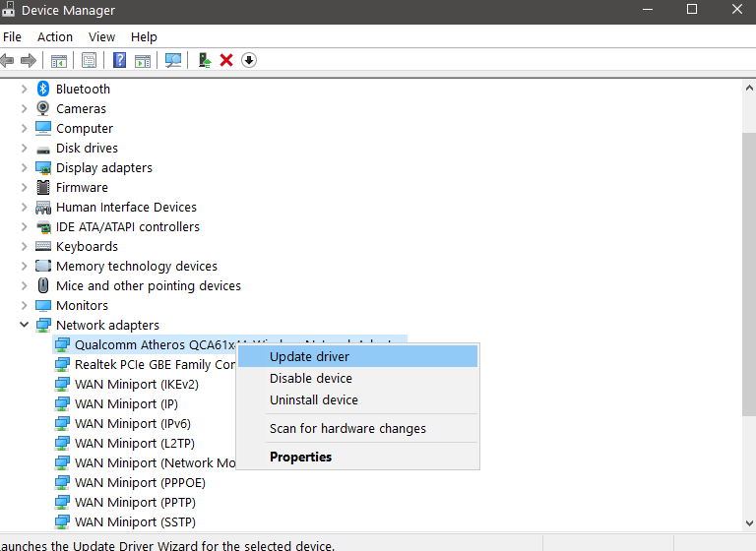Open the Action menu
This screenshot has width=756, height=551.
point(55,36)
